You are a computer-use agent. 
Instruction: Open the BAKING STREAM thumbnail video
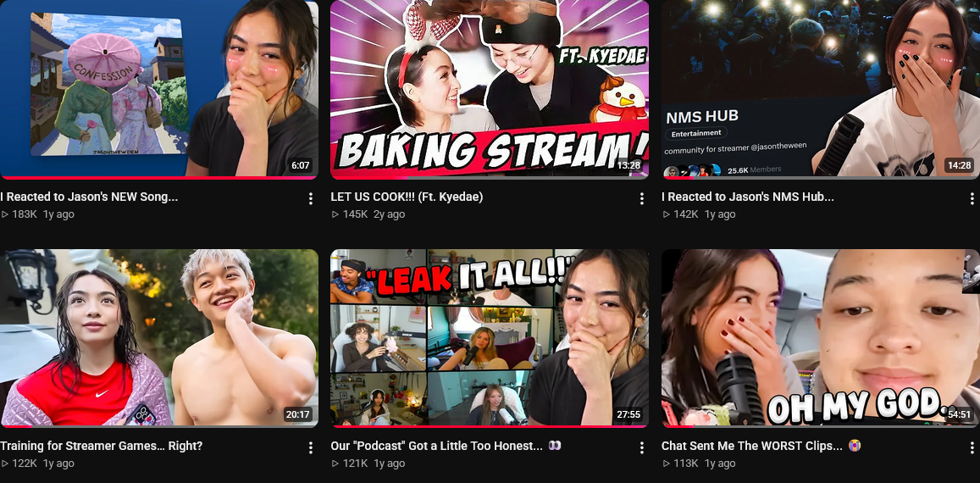click(490, 89)
